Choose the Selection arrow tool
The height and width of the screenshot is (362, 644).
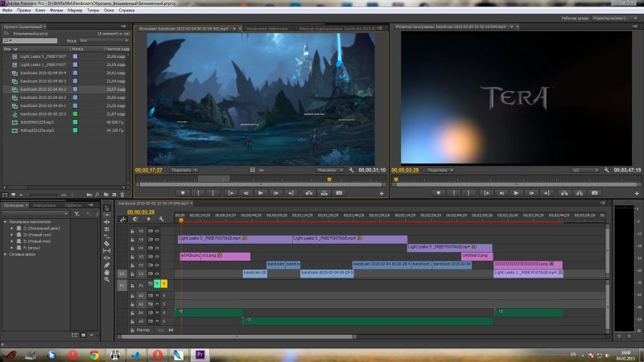(x=107, y=208)
